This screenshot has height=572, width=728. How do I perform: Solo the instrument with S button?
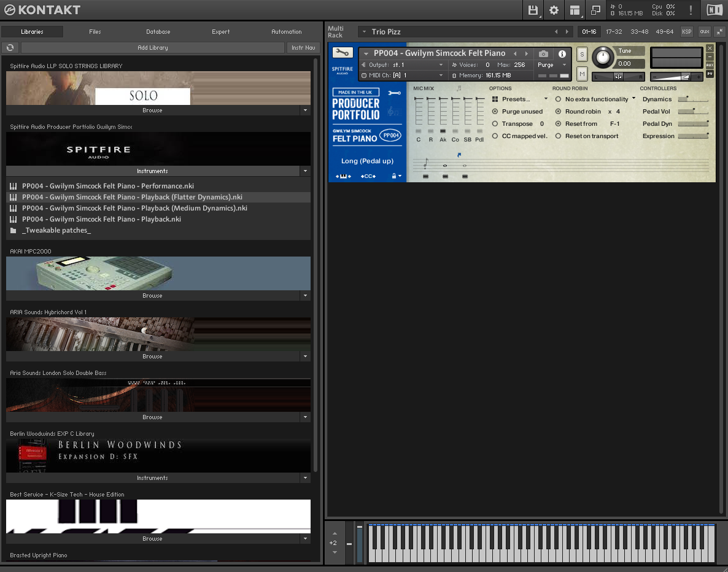pos(582,55)
